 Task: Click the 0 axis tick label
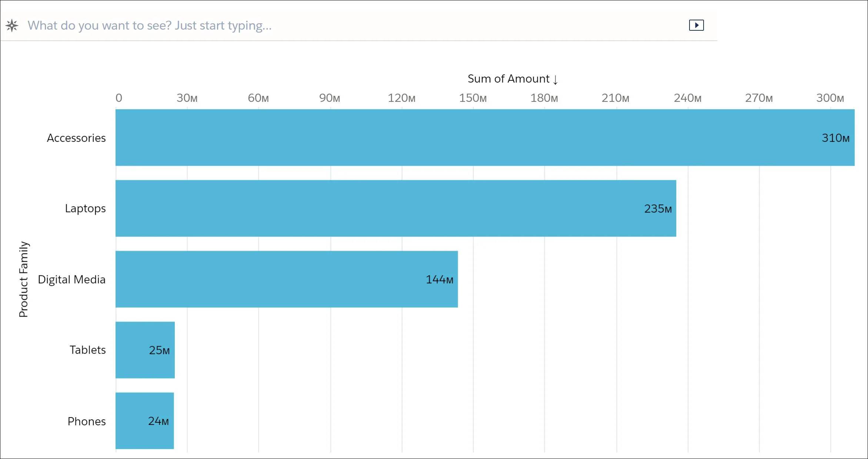pyautogui.click(x=119, y=98)
